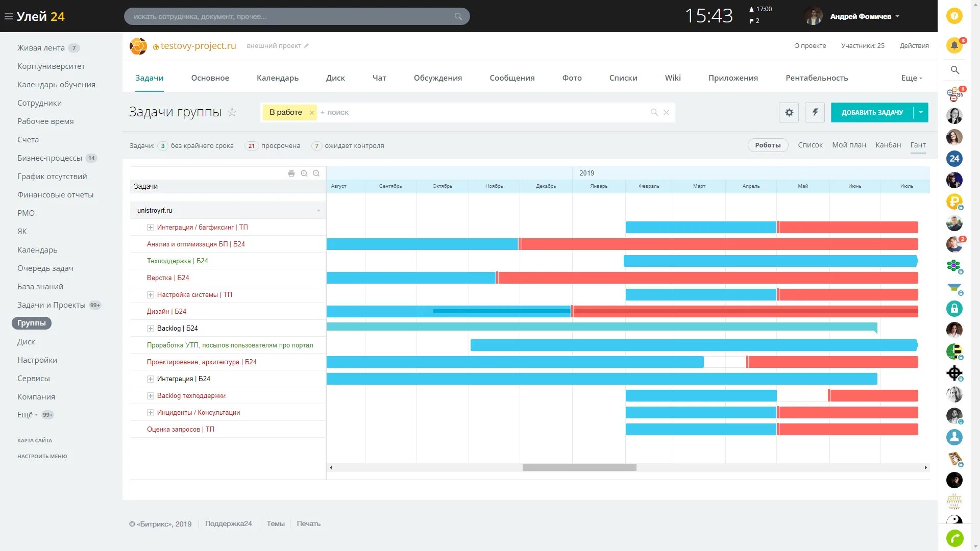The image size is (980, 551).
Task: Open notifications bell in right sidebar
Action: tap(954, 45)
